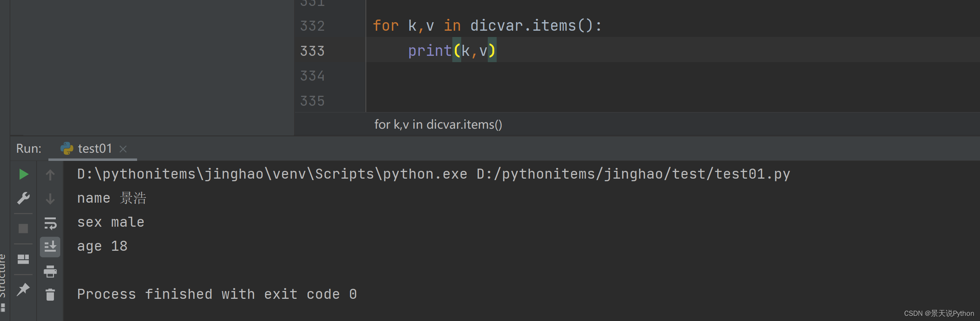
Task: Close the test01 run tab
Action: pyautogui.click(x=123, y=149)
